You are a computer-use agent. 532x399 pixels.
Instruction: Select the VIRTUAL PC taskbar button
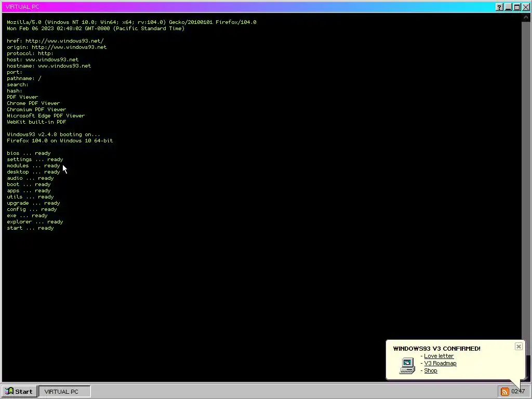[x=64, y=392]
